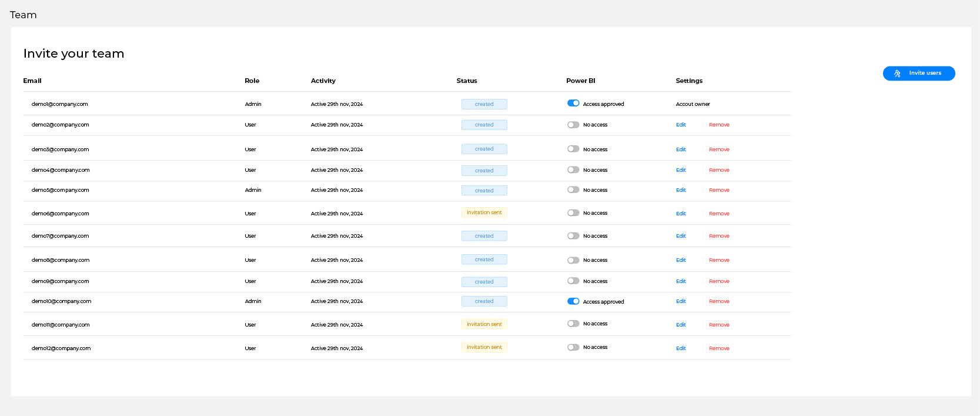Toggle Power BI access for demo6@company.com
Image resolution: width=980 pixels, height=416 pixels.
[573, 213]
